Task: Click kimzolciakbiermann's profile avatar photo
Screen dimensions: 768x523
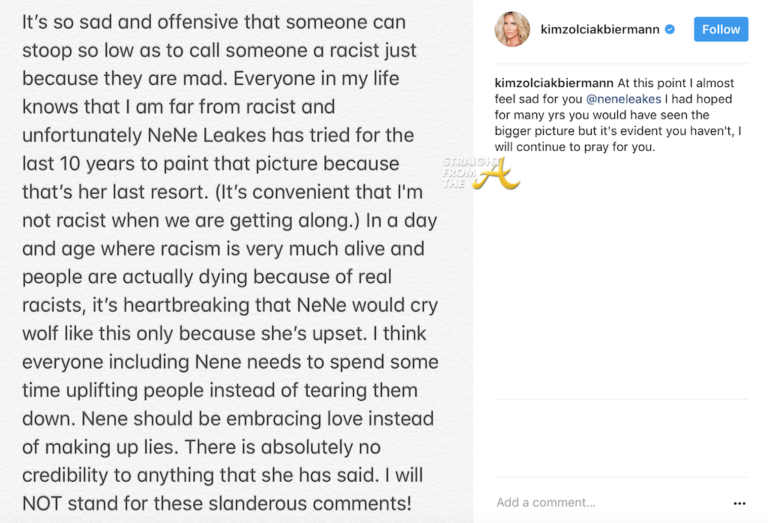Action: [512, 30]
